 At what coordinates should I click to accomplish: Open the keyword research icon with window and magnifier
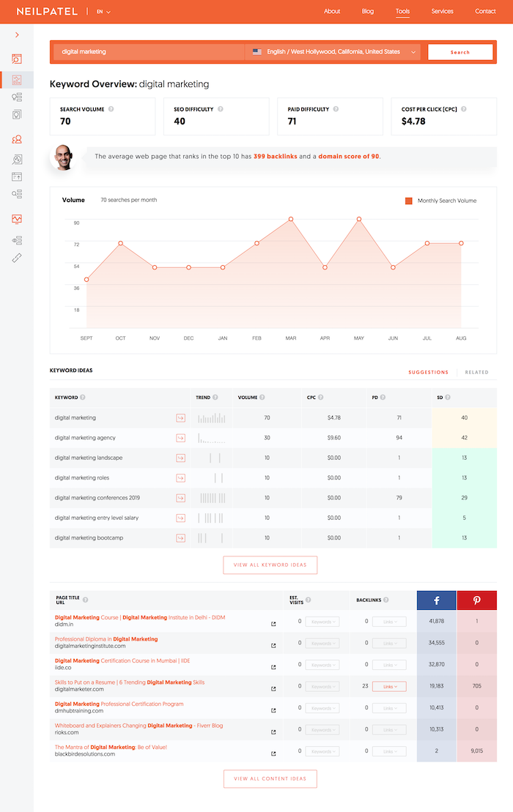[x=17, y=59]
